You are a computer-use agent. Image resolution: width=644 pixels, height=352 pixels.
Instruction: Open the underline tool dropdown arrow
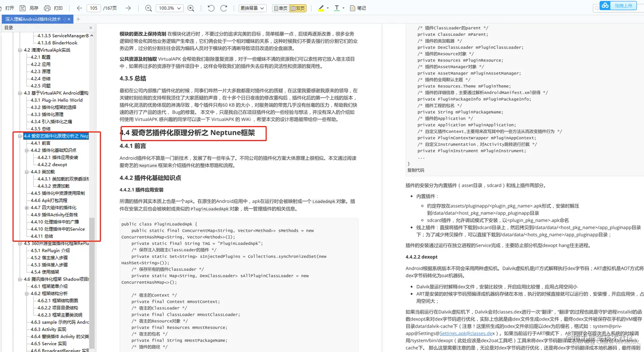343,8
